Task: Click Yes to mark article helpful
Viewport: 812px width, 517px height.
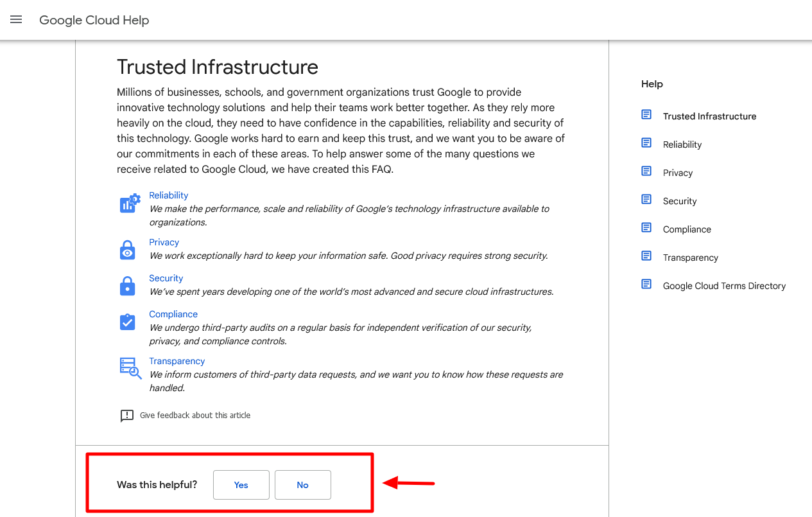Action: [x=241, y=485]
